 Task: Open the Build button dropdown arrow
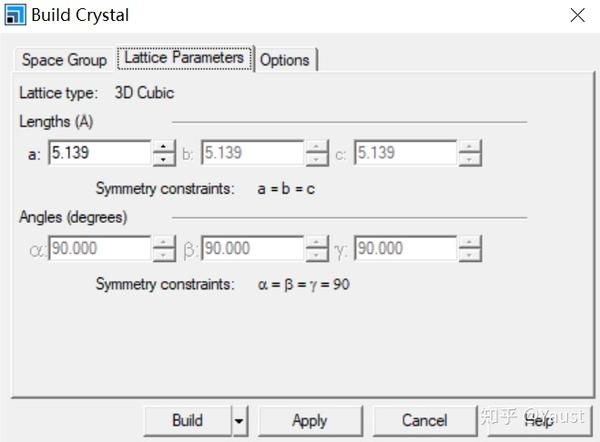[239, 421]
